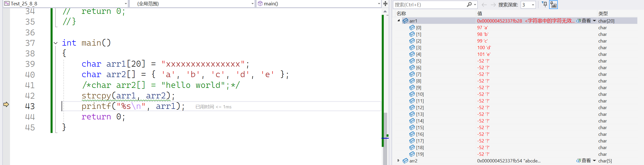
Task: Click the search magnifier icon
Action: tap(469, 5)
